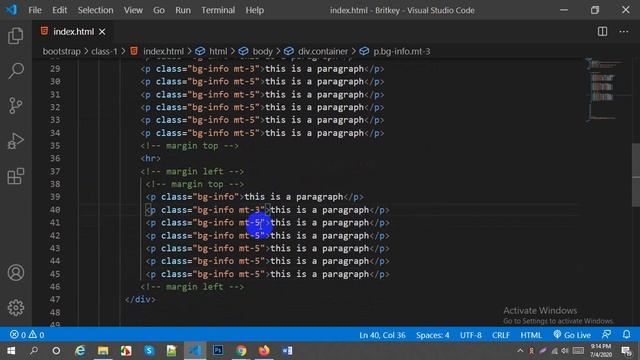
Task: Expand the class-1 breadcrumb
Action: (x=104, y=51)
